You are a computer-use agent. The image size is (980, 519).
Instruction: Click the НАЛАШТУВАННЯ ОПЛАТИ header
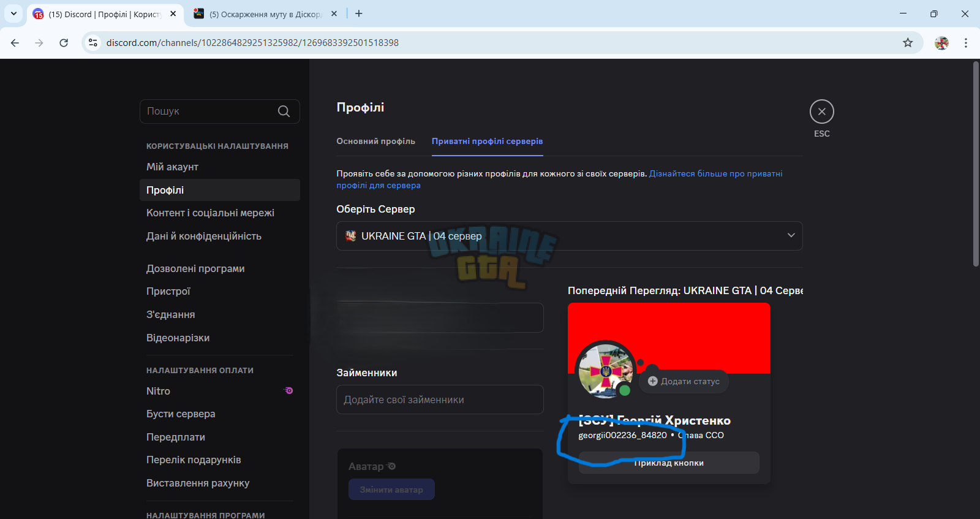pos(200,370)
